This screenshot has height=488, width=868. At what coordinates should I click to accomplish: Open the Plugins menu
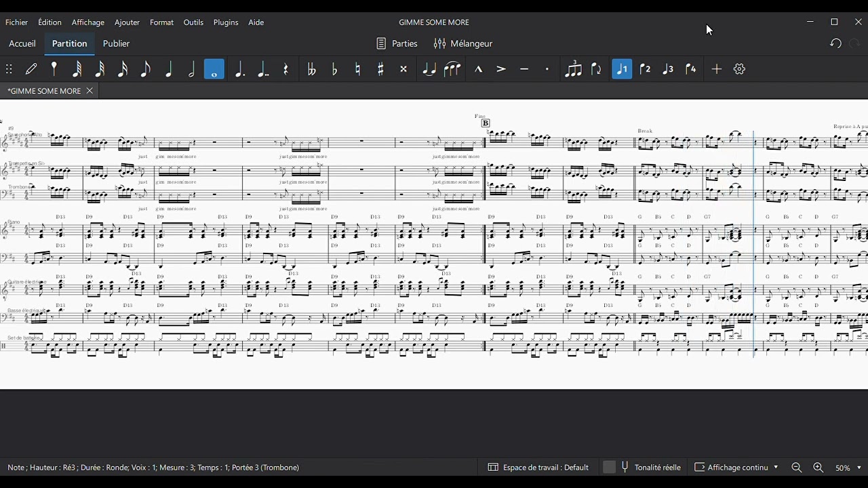click(x=226, y=22)
